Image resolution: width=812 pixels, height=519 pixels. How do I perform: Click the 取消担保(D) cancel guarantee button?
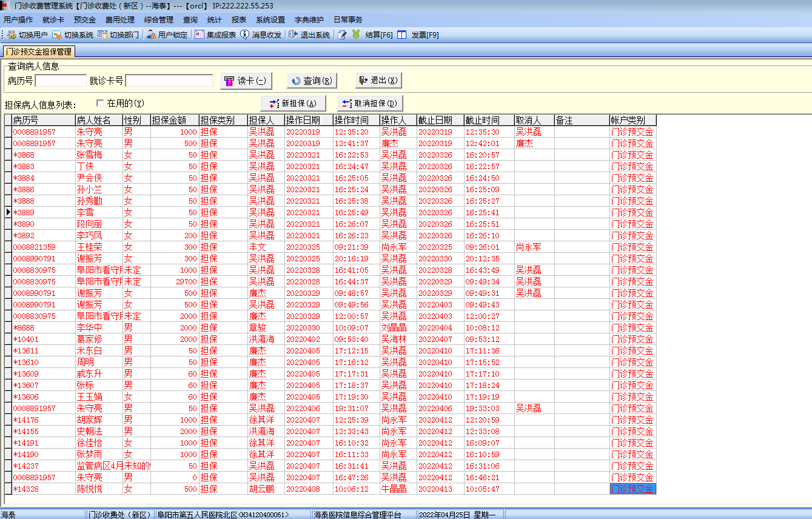[x=370, y=104]
